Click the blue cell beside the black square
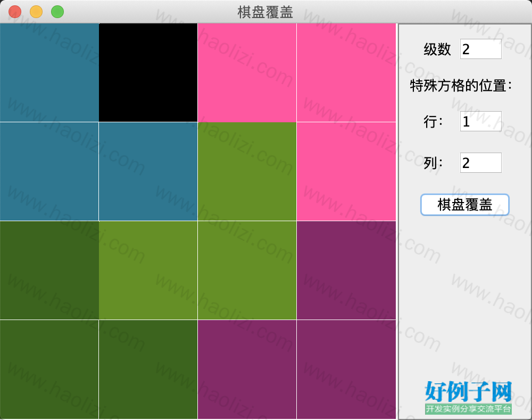This screenshot has height=420, width=532. (49, 72)
